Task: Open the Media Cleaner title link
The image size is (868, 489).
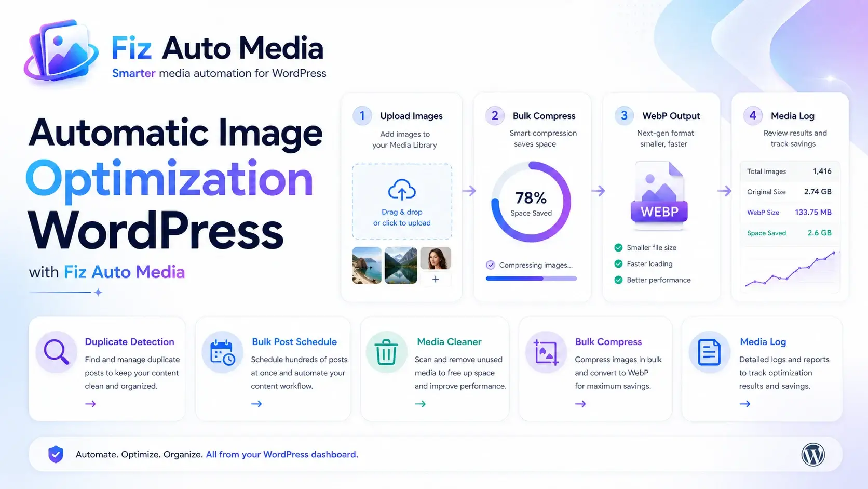Action: pos(449,342)
